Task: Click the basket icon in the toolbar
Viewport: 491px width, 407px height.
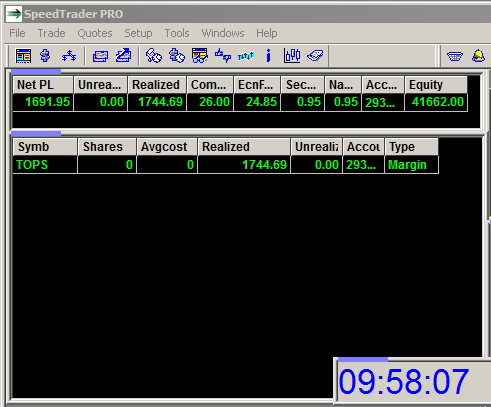Action: [x=455, y=56]
